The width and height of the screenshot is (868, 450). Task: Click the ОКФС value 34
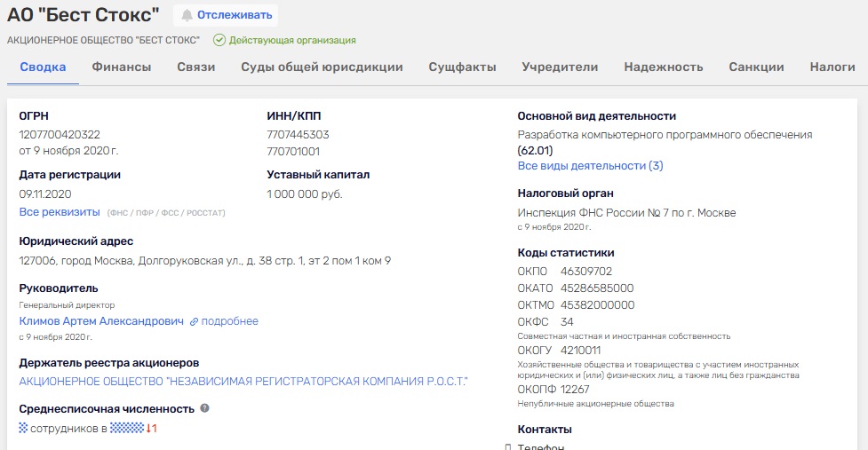[567, 321]
